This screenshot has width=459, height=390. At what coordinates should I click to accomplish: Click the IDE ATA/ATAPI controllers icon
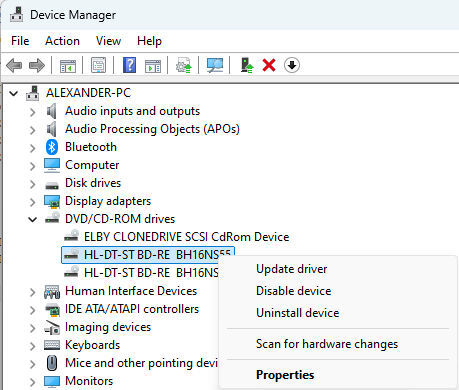pos(52,310)
